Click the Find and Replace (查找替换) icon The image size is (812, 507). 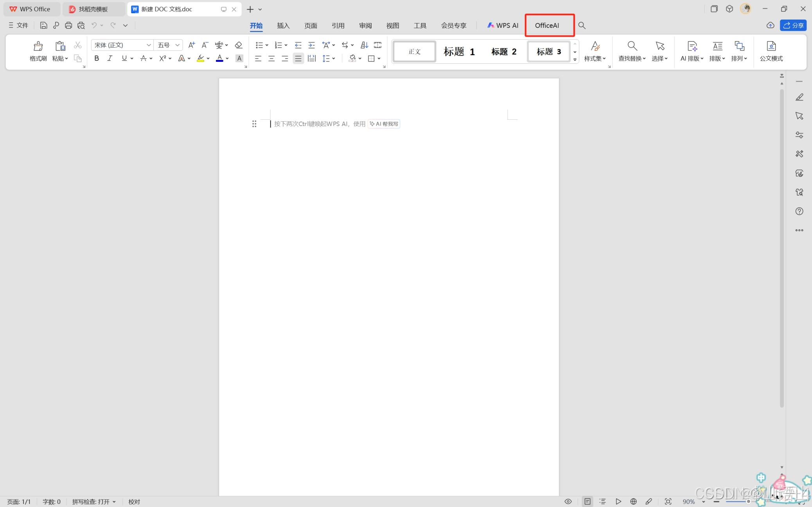(632, 46)
